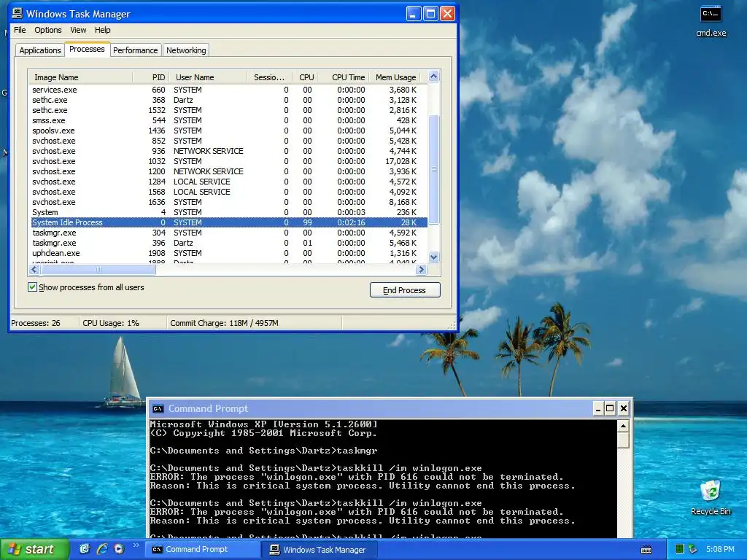Click the system clock showing 5:08 PM

[x=720, y=549]
